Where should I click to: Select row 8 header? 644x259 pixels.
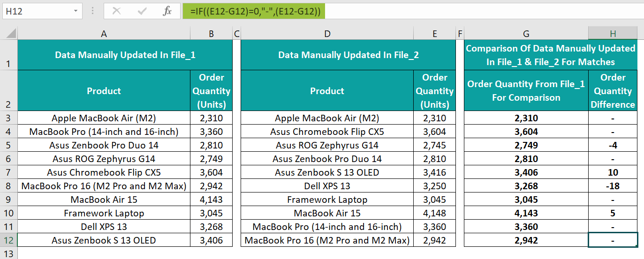(9, 186)
